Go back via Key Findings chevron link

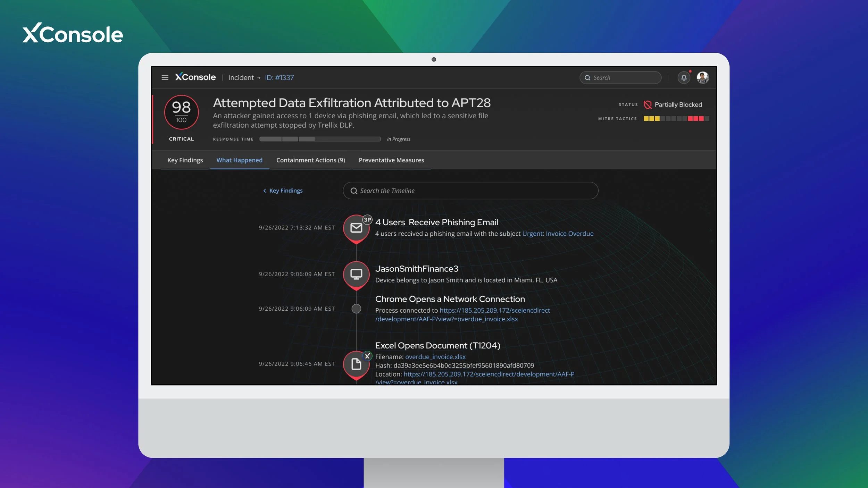(x=283, y=191)
